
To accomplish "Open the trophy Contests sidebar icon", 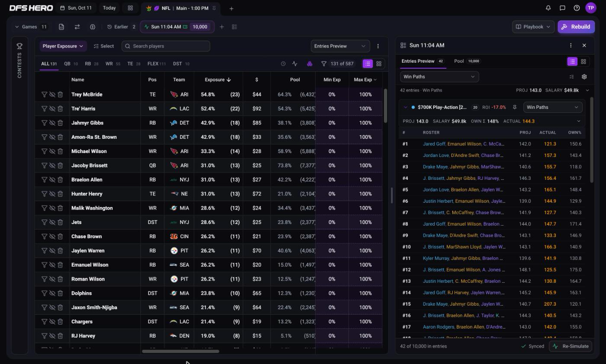I will (x=19, y=46).
